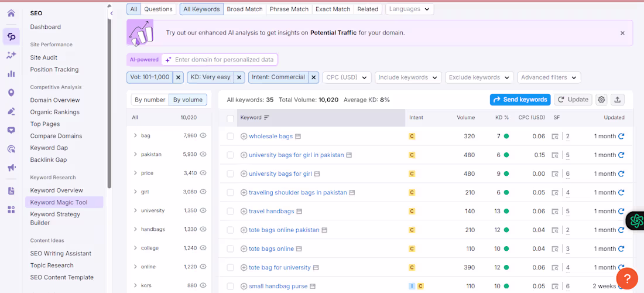Screen dimensions: 644x293
Task: Click the AI-powered domain input field
Action: click(220, 60)
